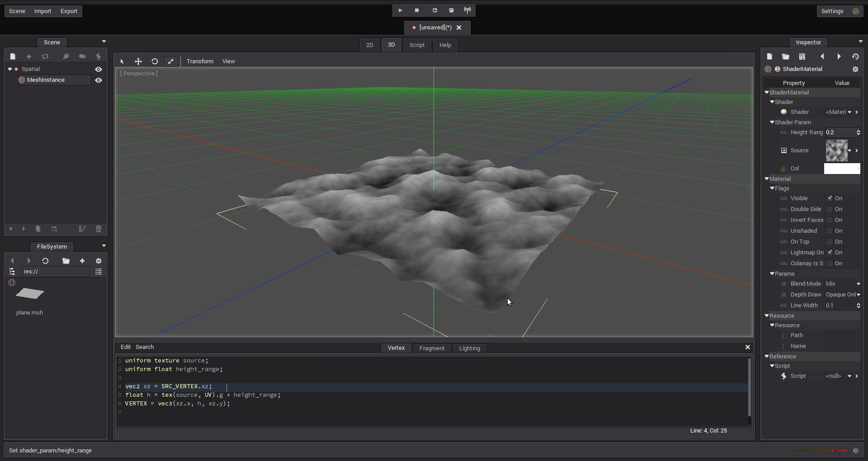This screenshot has width=868, height=461.
Task: Load resource via Inspector folder icon
Action: click(786, 56)
